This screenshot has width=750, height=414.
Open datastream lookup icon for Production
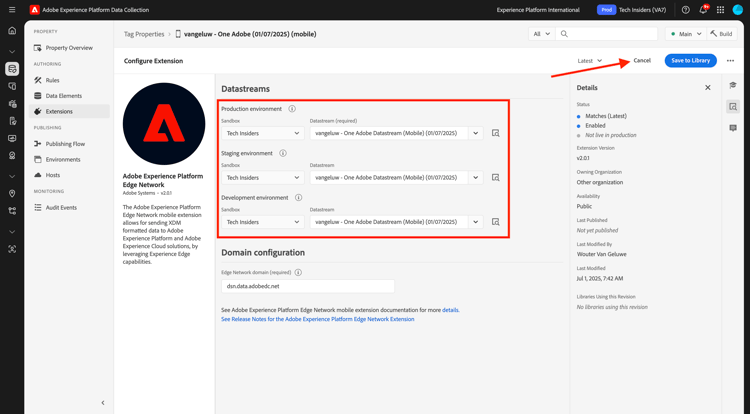point(496,133)
